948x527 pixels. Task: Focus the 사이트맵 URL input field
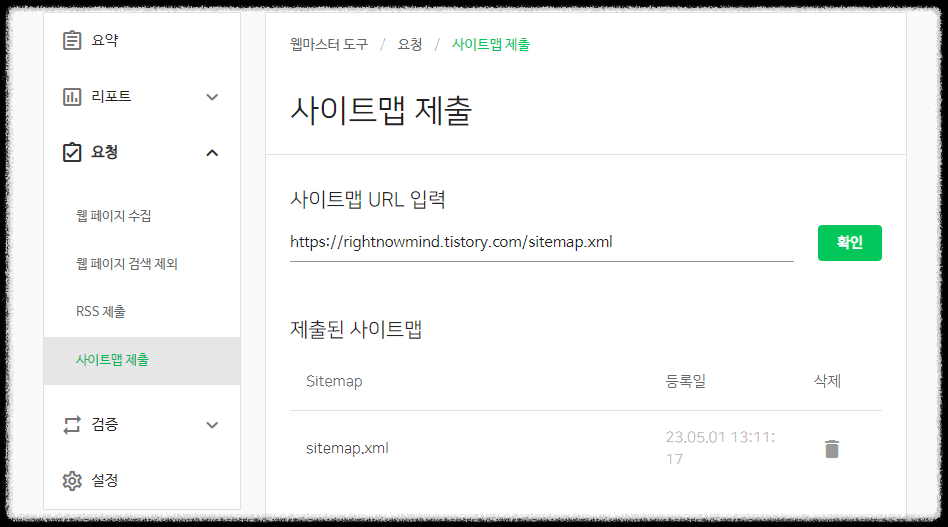(x=542, y=243)
